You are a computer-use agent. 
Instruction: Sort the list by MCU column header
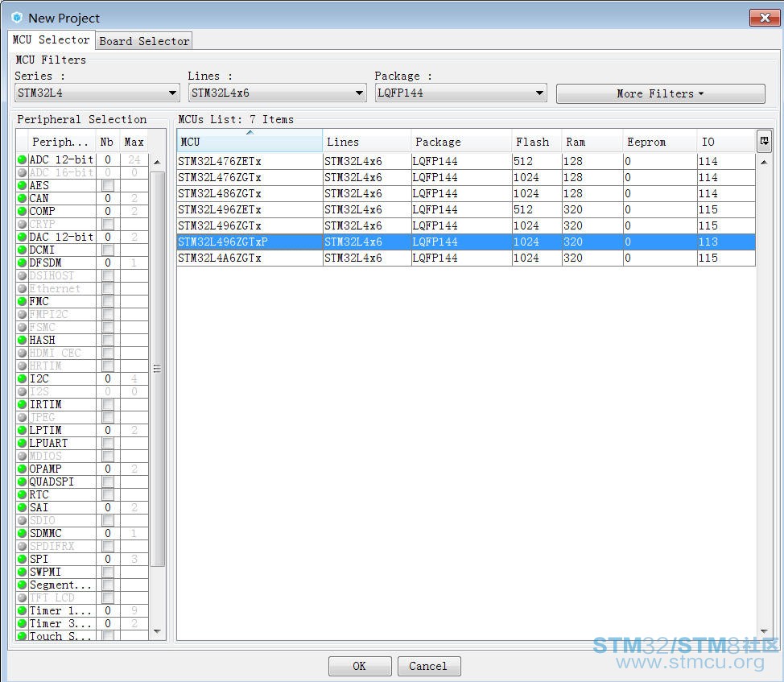pyautogui.click(x=250, y=142)
